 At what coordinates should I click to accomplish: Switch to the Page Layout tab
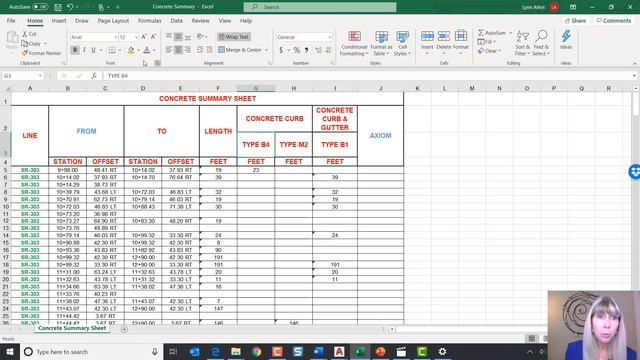coord(113,21)
